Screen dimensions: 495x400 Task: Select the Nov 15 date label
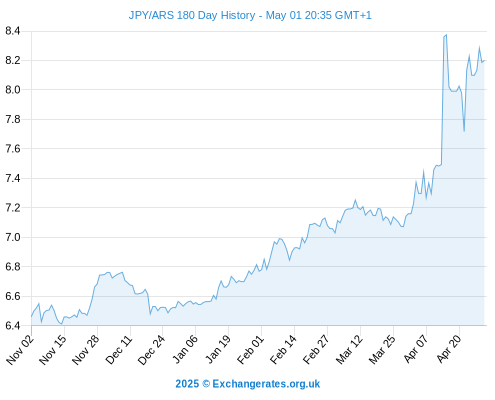(x=53, y=349)
